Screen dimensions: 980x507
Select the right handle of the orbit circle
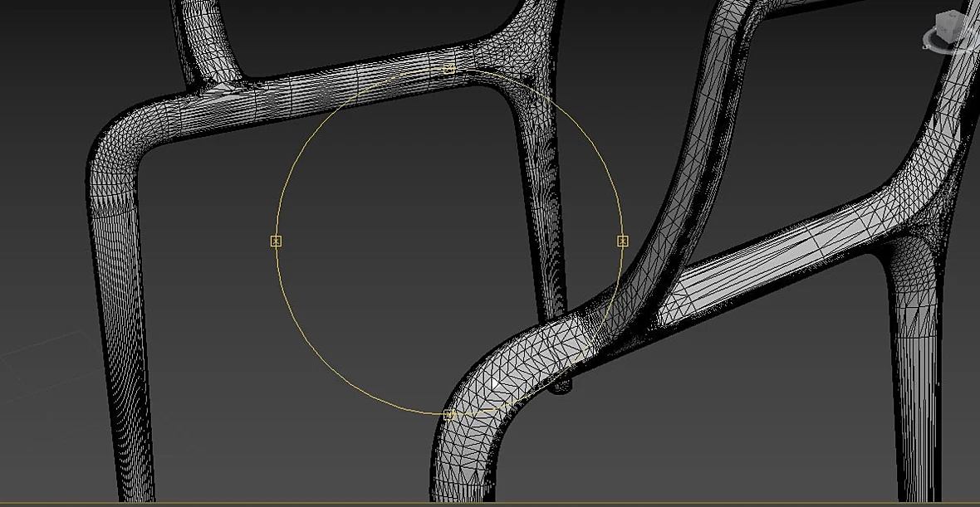[x=623, y=241]
